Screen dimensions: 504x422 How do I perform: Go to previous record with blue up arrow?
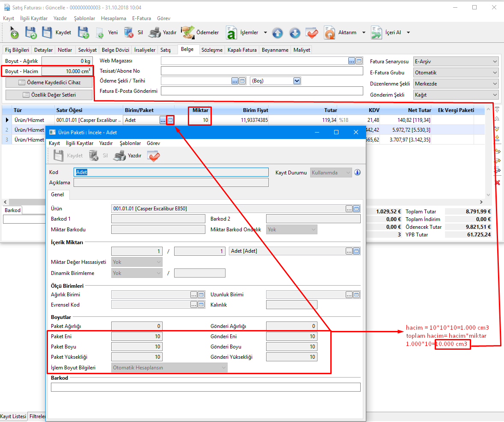(x=277, y=32)
